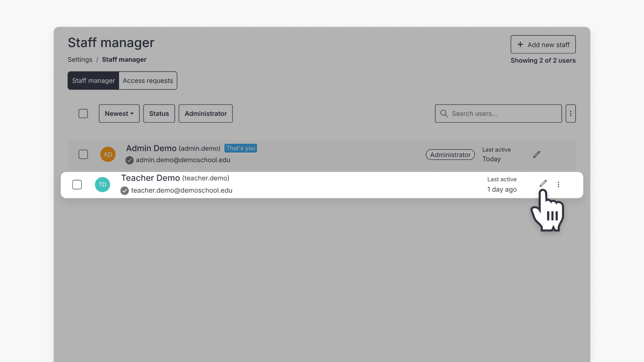Image resolution: width=644 pixels, height=362 pixels.
Task: Click the AD avatar for Admin Demo
Action: coord(108,154)
